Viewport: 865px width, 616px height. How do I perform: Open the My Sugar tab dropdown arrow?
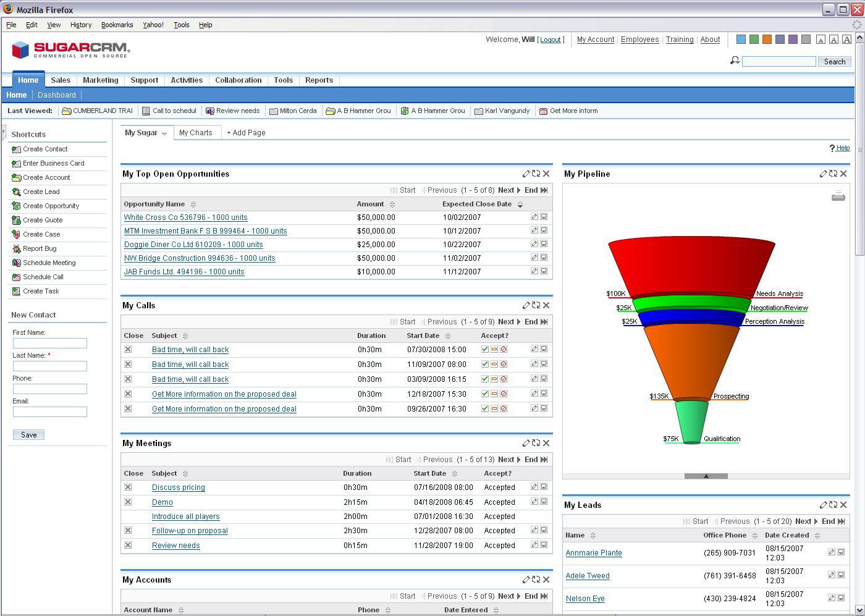pos(164,133)
